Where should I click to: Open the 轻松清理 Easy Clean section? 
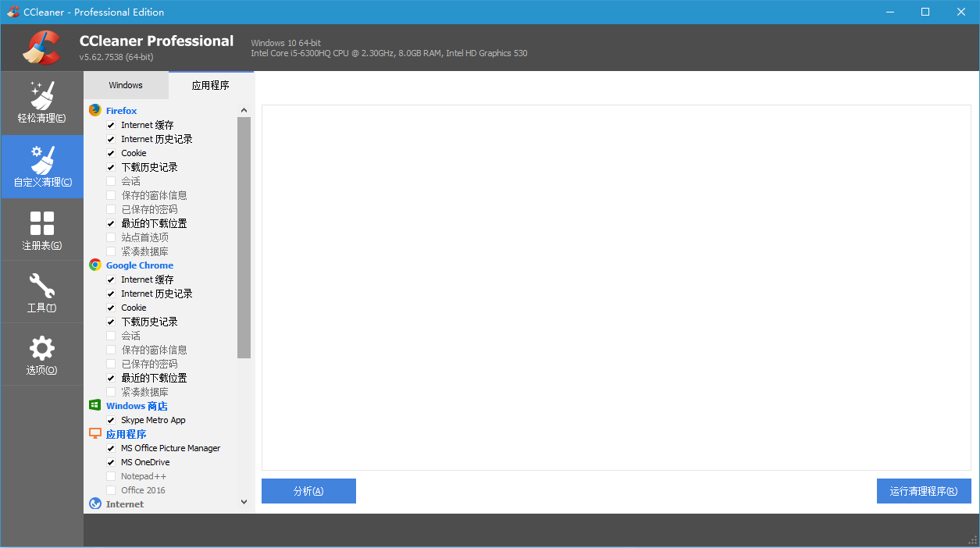41,103
